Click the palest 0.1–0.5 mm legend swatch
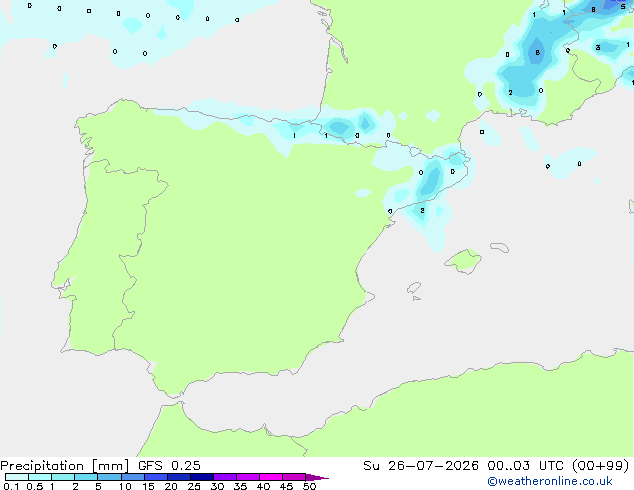Viewport: 634px width, 490px height. tap(17, 477)
